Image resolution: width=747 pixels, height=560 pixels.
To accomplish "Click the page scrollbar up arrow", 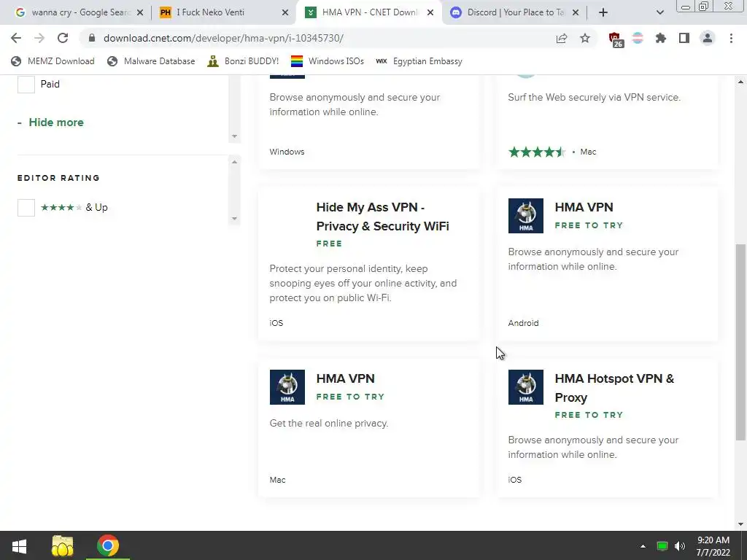I will coord(741,82).
